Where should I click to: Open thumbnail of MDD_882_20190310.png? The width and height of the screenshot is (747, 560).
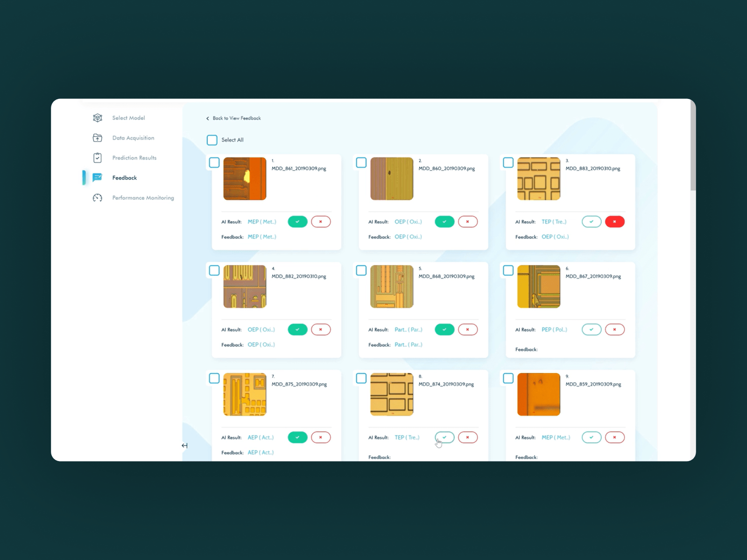tap(245, 287)
